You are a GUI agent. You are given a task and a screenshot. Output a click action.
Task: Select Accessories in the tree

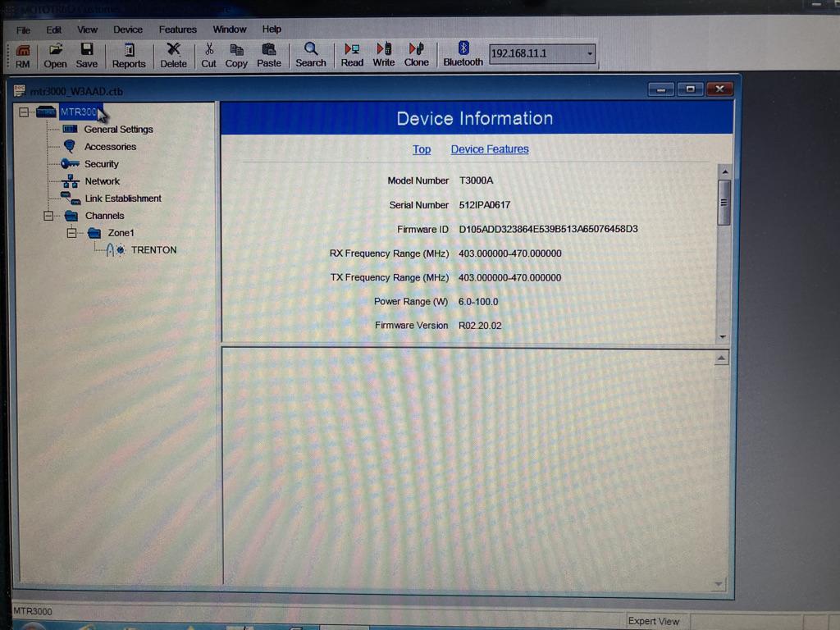pyautogui.click(x=111, y=146)
